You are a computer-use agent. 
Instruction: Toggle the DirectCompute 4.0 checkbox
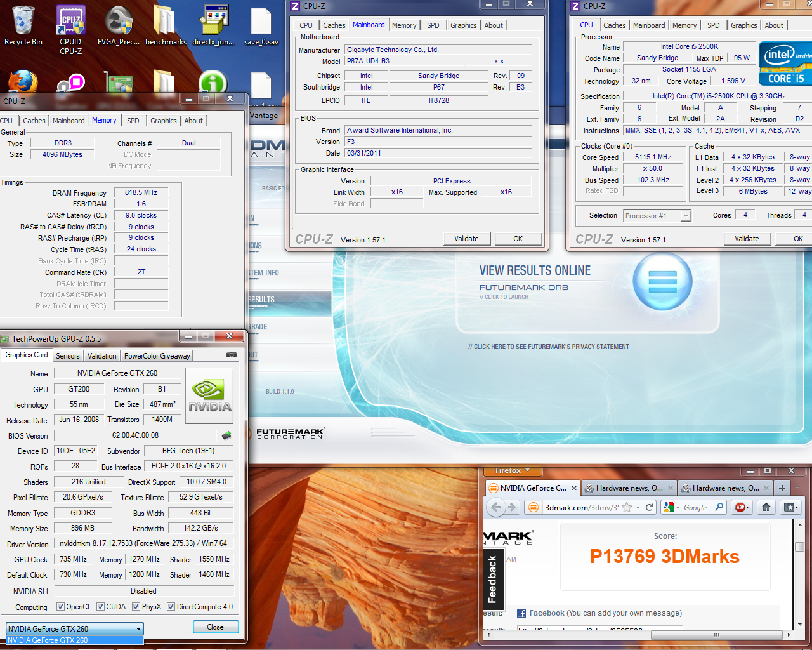tap(171, 607)
